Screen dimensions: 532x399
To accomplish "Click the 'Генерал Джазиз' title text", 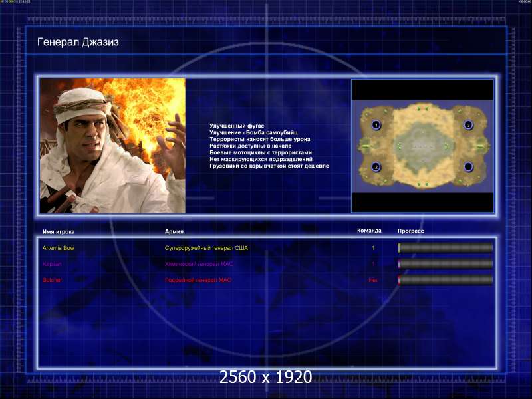I will click(78, 43).
